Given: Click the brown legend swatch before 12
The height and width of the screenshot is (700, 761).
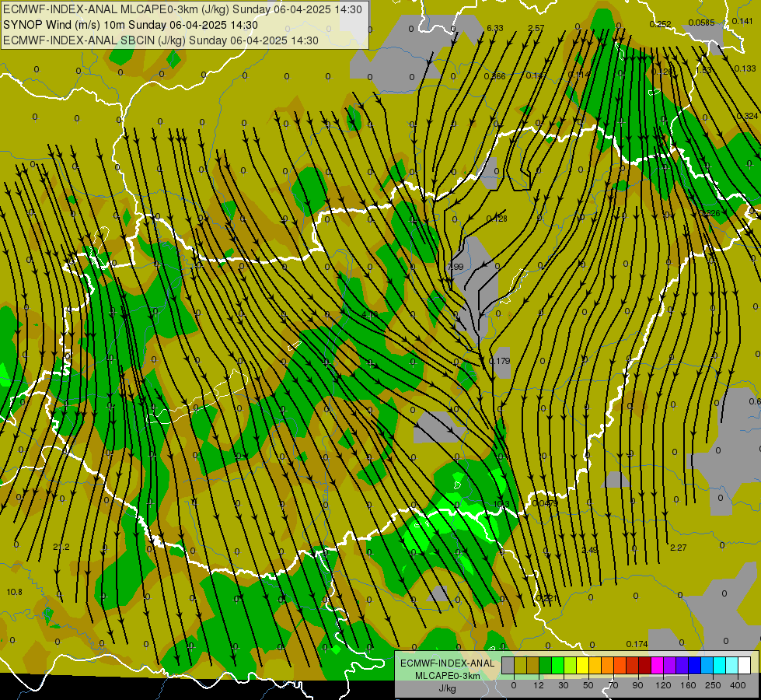Looking at the screenshot, I should pos(533,666).
